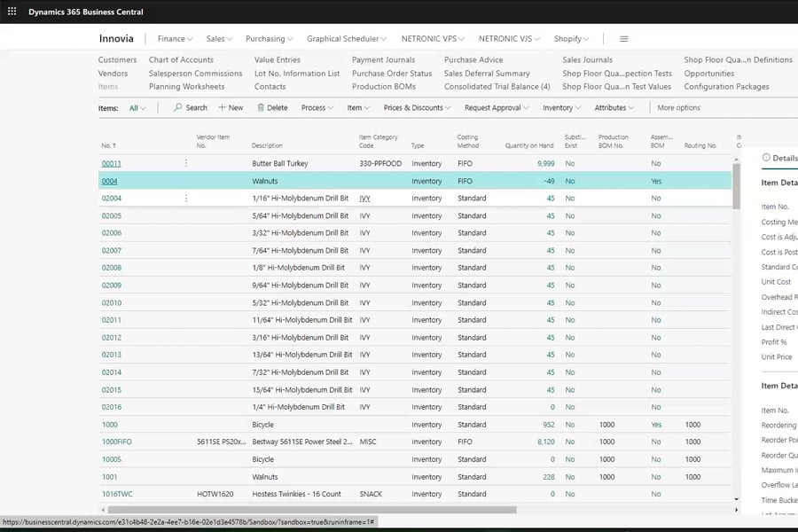The height and width of the screenshot is (532, 798).
Task: Open the Configuration Packages link
Action: click(x=726, y=87)
